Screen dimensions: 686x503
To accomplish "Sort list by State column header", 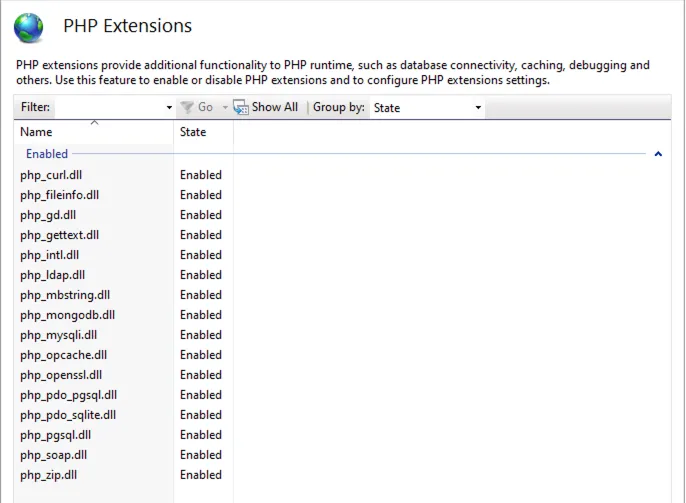I will pos(193,132).
